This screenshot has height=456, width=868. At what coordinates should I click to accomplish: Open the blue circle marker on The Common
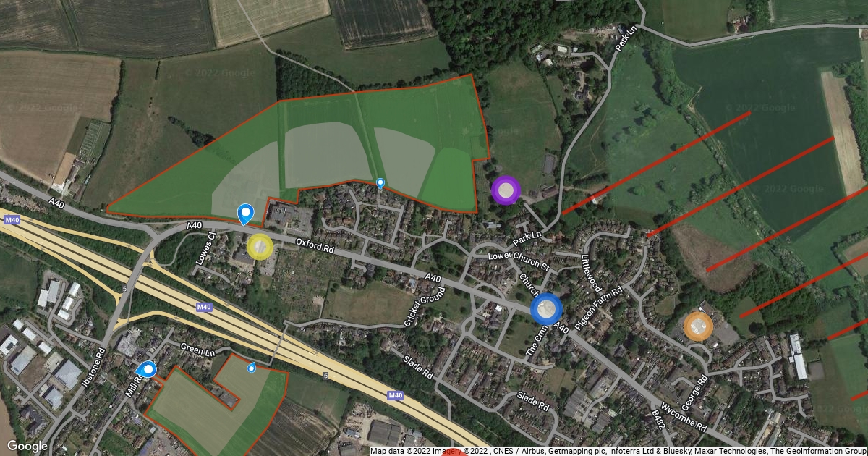(546, 310)
